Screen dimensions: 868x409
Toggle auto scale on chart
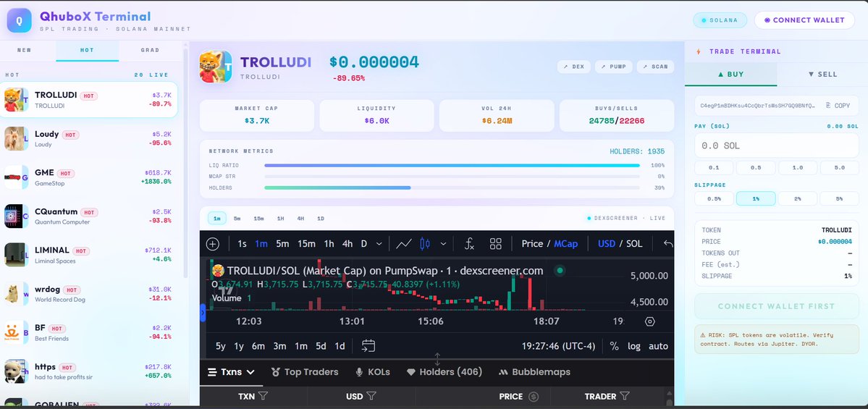click(x=658, y=346)
